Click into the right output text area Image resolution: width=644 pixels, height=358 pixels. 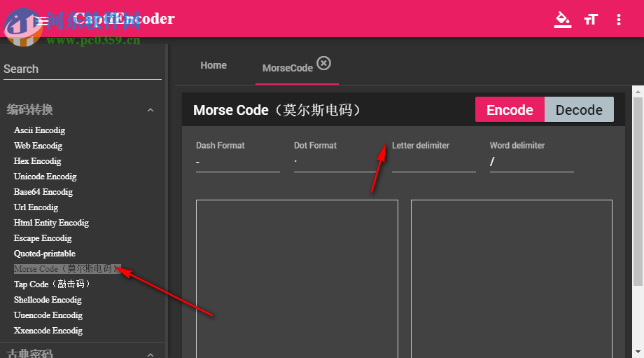click(x=511, y=279)
